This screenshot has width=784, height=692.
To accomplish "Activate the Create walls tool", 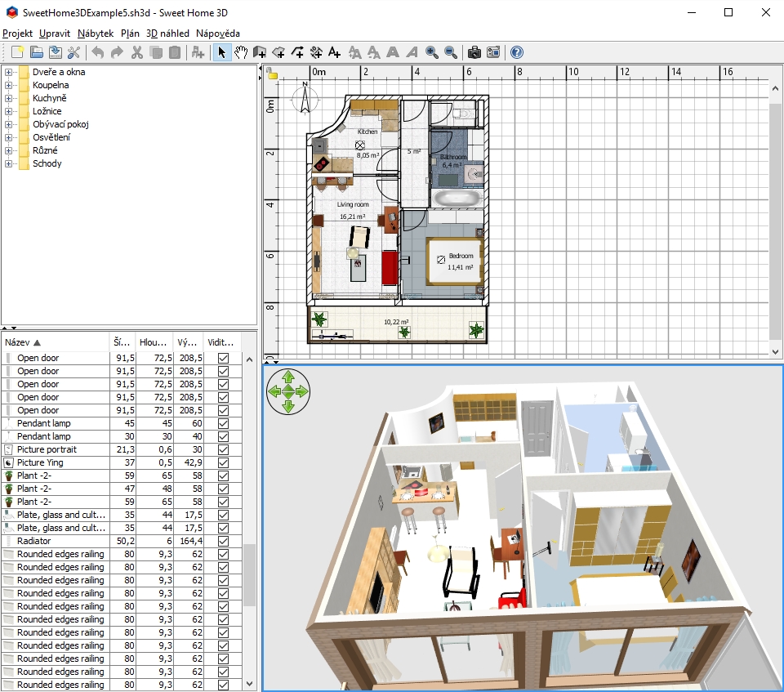I will click(261, 52).
